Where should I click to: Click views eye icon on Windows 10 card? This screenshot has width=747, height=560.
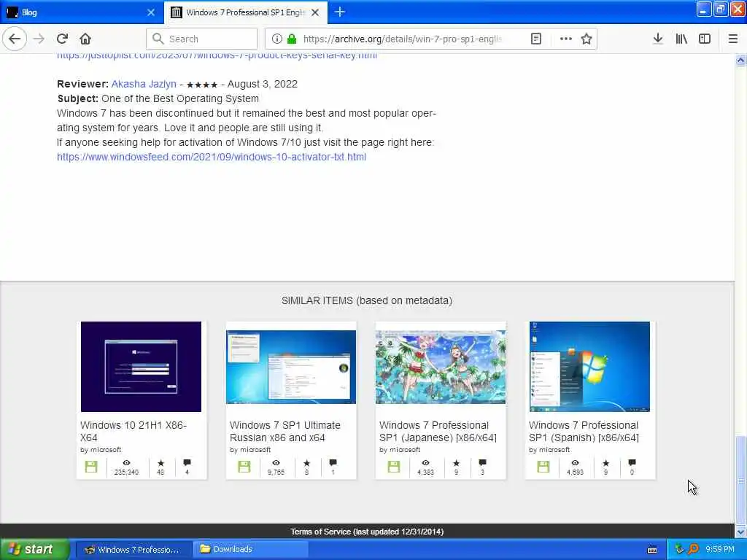126,462
